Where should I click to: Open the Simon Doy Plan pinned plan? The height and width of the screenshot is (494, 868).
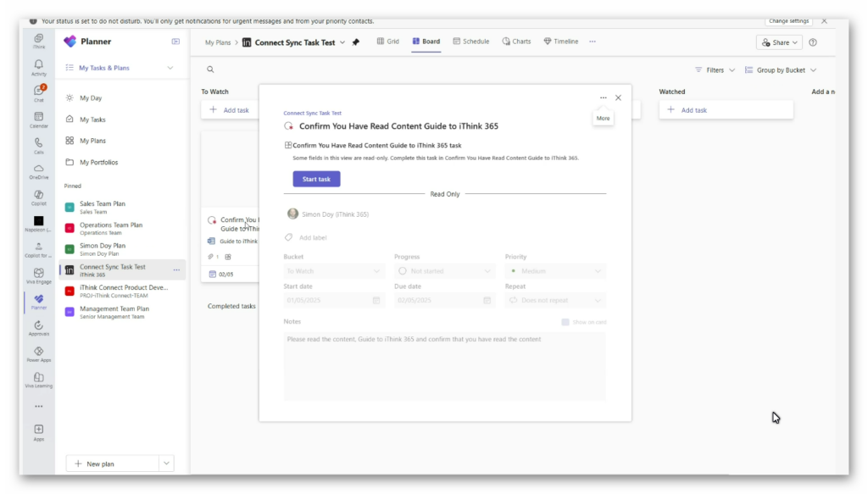pos(122,249)
